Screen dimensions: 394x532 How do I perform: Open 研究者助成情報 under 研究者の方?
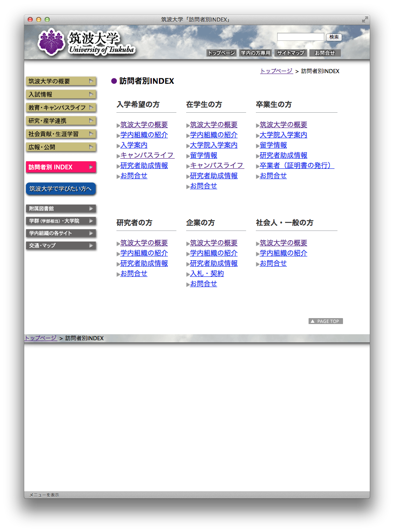[x=144, y=263]
